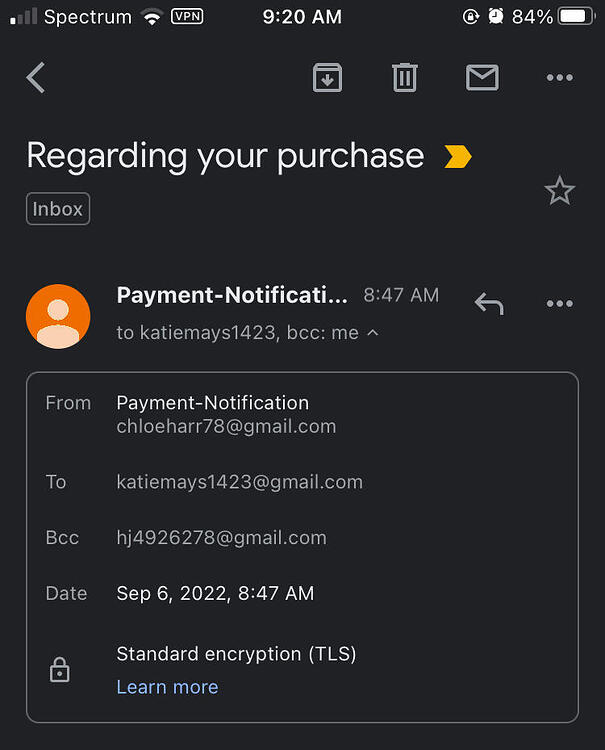The width and height of the screenshot is (605, 750).
Task: Toggle the yellow importance marker
Action: pos(458,156)
